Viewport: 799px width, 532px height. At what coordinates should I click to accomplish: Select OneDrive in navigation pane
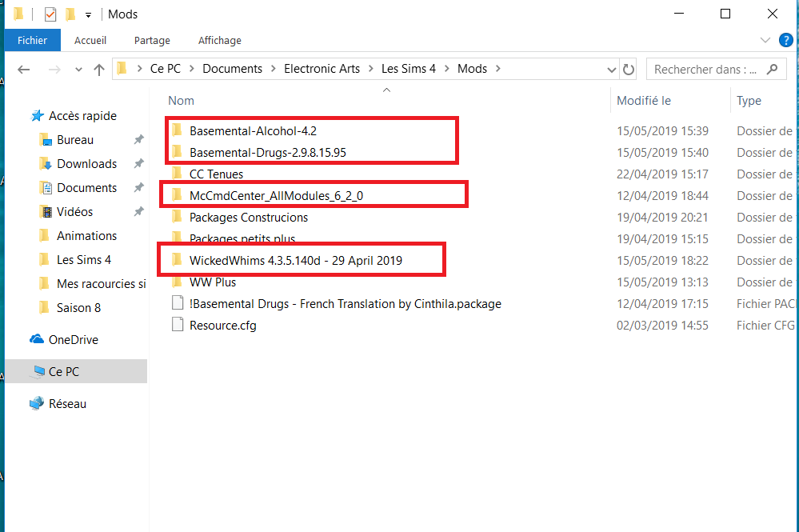(x=74, y=339)
